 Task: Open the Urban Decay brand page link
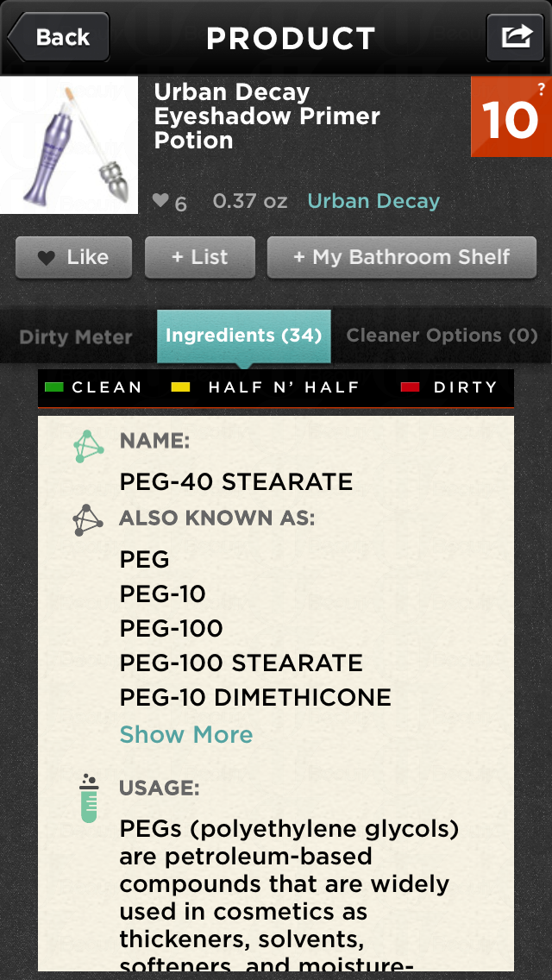[373, 200]
